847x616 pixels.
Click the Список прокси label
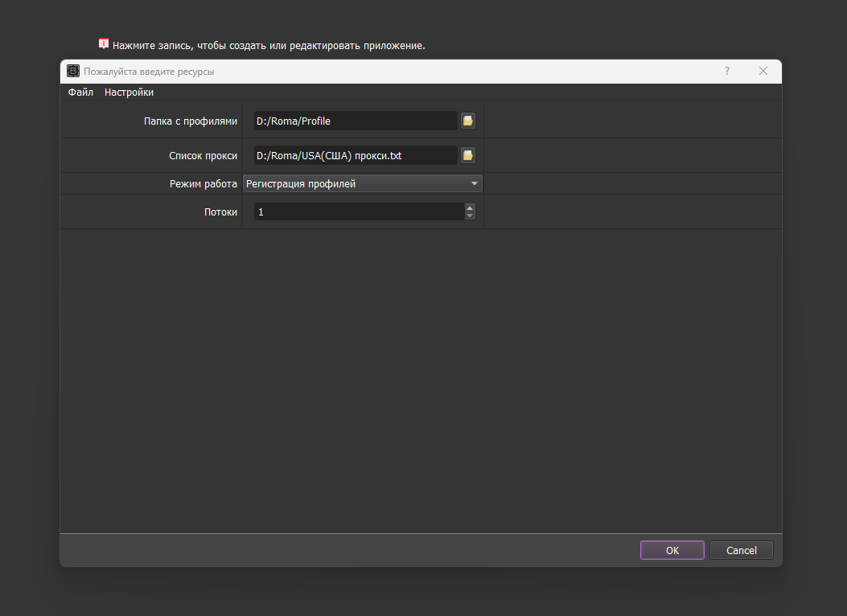203,155
